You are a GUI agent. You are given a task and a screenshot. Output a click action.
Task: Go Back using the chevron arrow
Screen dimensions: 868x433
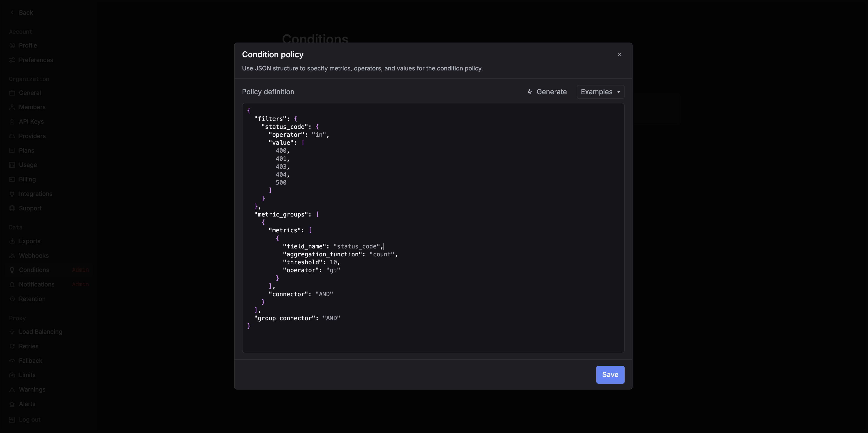(x=12, y=12)
